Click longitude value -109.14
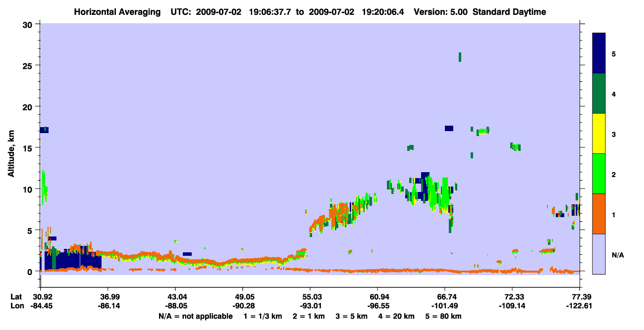 512,306
